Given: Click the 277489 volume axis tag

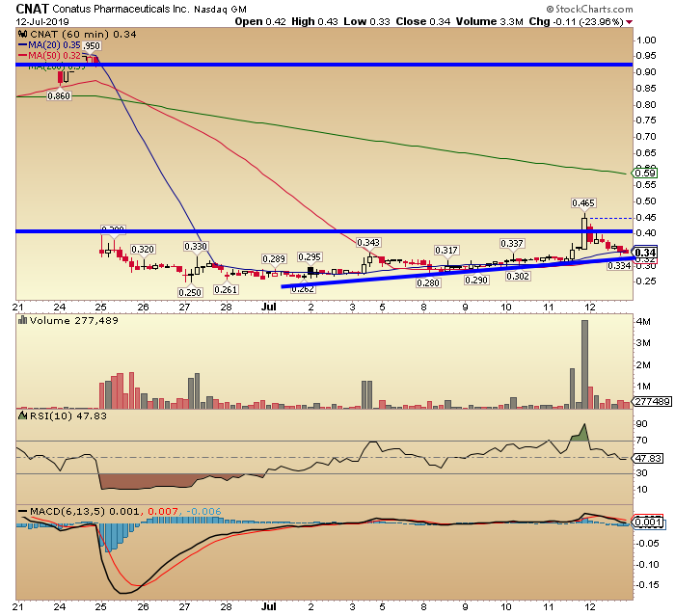Looking at the screenshot, I should tap(652, 401).
